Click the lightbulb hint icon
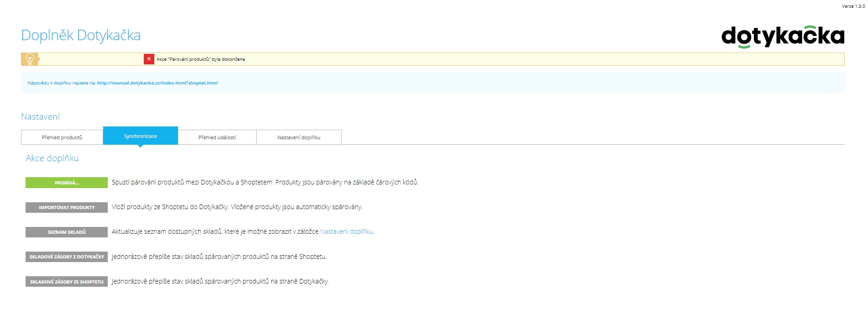868x326 pixels. [x=30, y=59]
